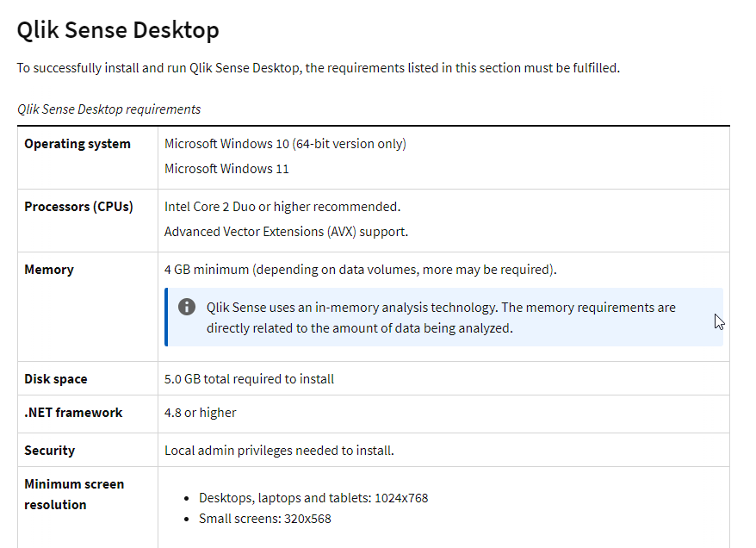
Task: Click the in-memory analysis technology note text
Action: pos(441,317)
